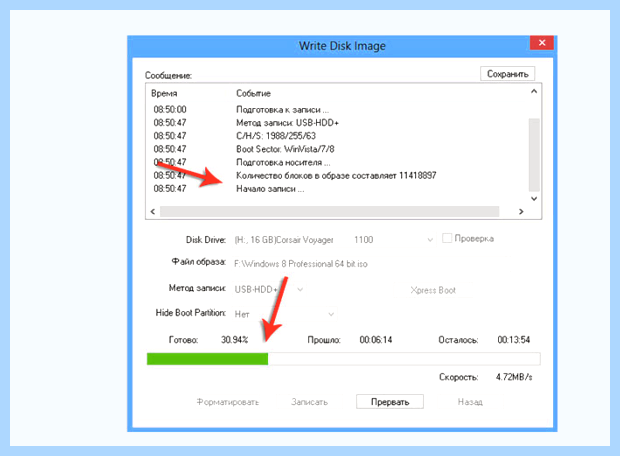Viewport: 620px width, 456px height.
Task: Click the remaining time 00:13:54
Action: tap(514, 340)
